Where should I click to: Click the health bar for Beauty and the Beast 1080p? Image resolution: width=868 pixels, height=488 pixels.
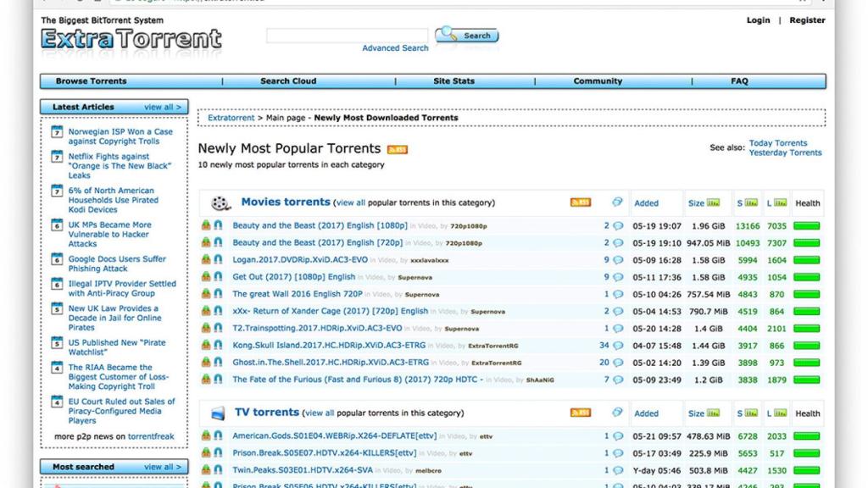(808, 227)
